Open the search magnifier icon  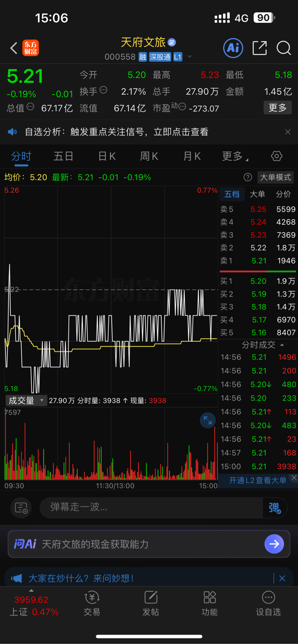284,48
